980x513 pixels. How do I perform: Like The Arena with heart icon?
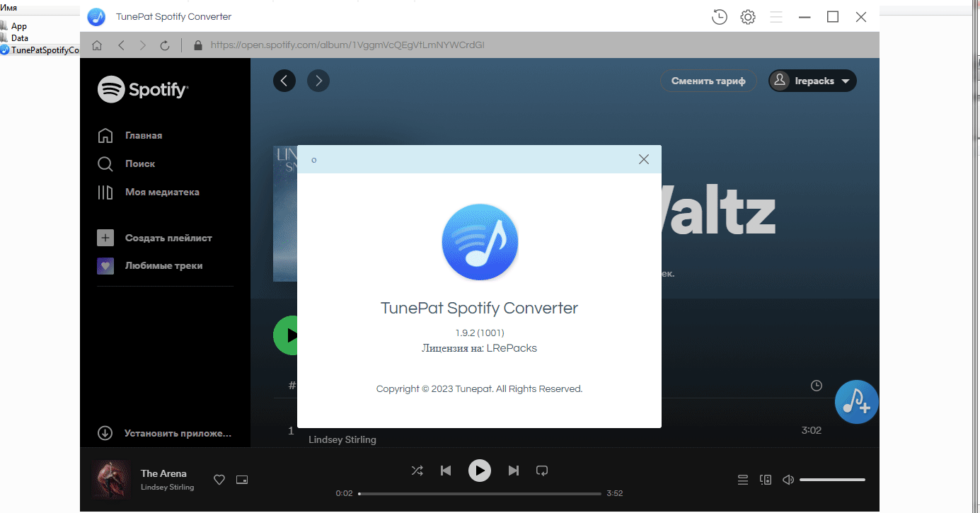point(219,480)
